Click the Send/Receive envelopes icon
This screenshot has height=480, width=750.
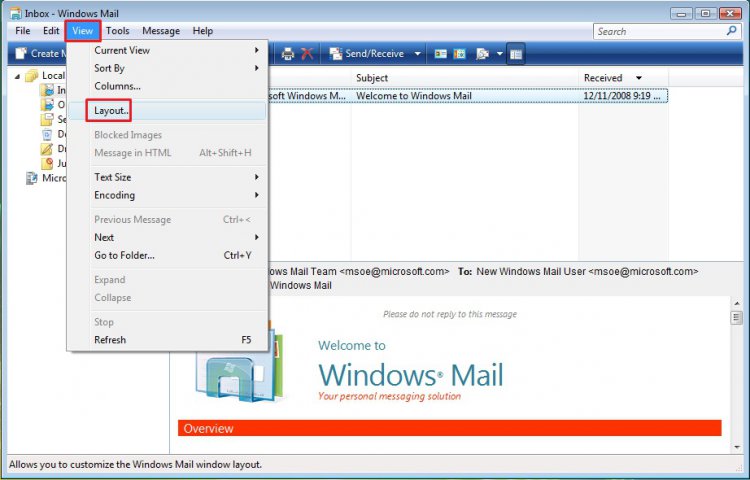336,54
